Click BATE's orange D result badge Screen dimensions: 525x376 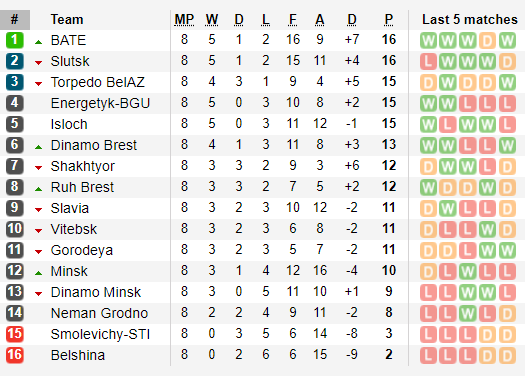pyautogui.click(x=487, y=41)
